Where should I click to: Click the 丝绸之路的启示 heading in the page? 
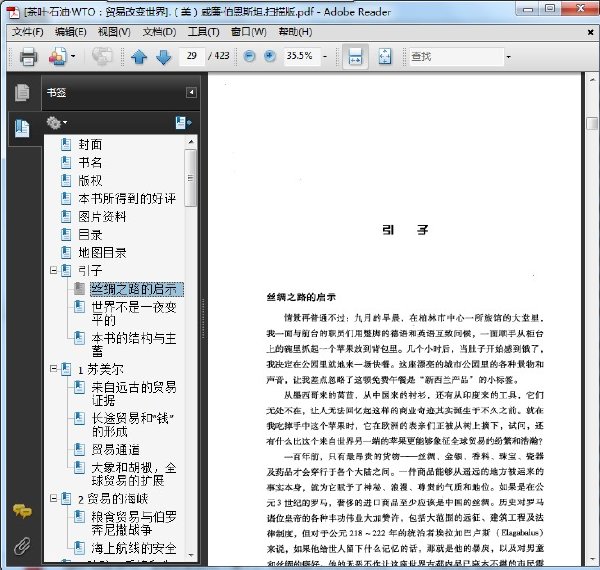301,297
